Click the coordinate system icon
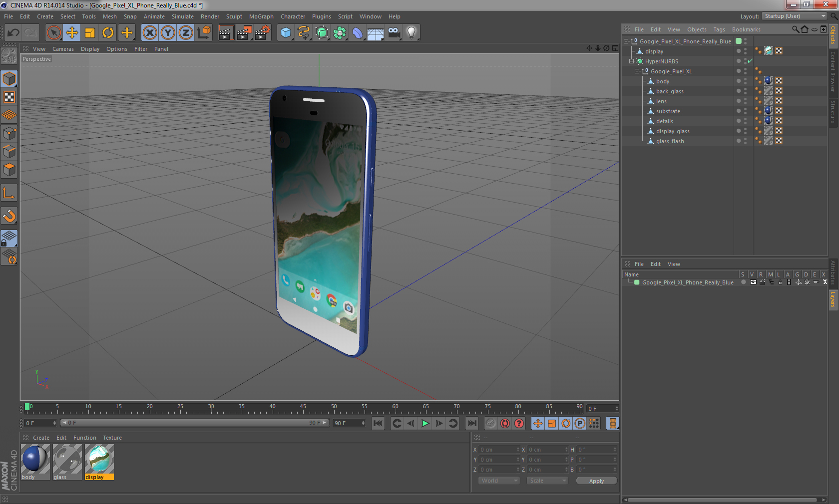This screenshot has width=839, height=504. (x=204, y=33)
